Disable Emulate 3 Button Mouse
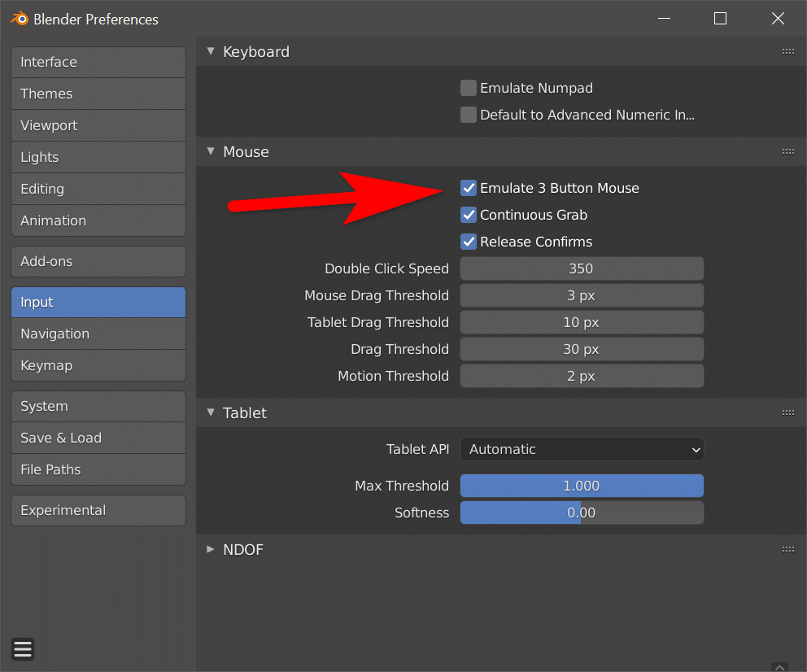The width and height of the screenshot is (807, 672). [469, 188]
